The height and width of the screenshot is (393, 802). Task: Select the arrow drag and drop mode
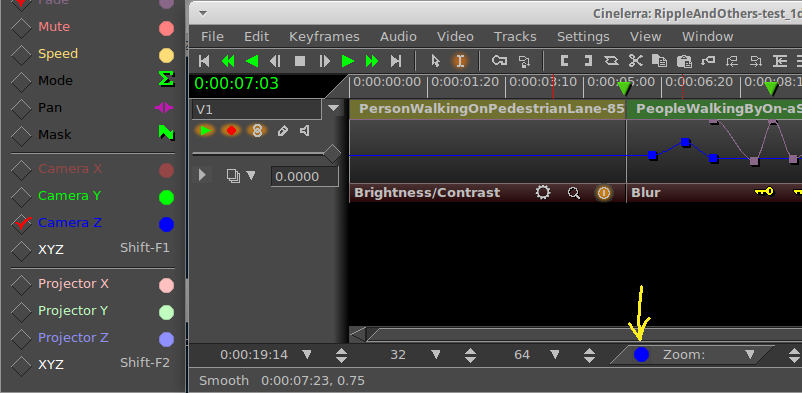tap(436, 61)
